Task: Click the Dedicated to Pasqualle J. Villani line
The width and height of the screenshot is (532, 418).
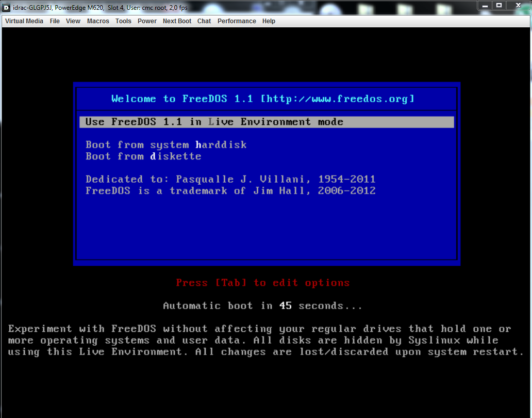Action: coord(230,179)
